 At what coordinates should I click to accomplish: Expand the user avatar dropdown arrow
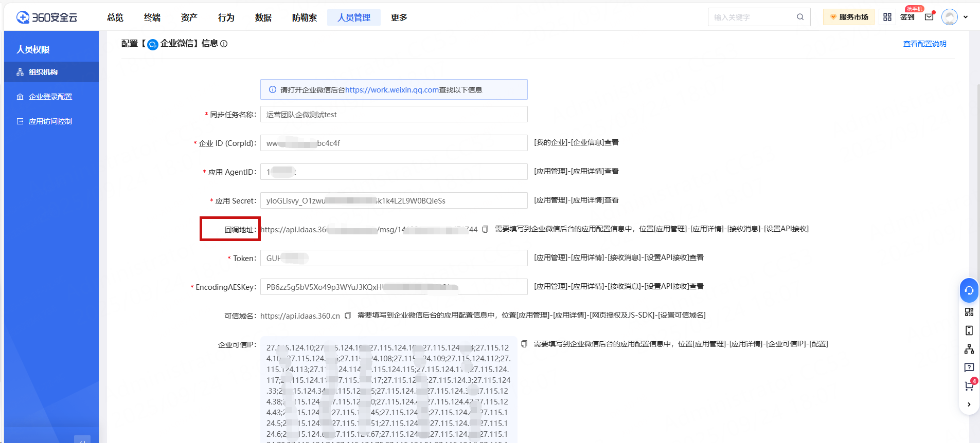tap(966, 17)
